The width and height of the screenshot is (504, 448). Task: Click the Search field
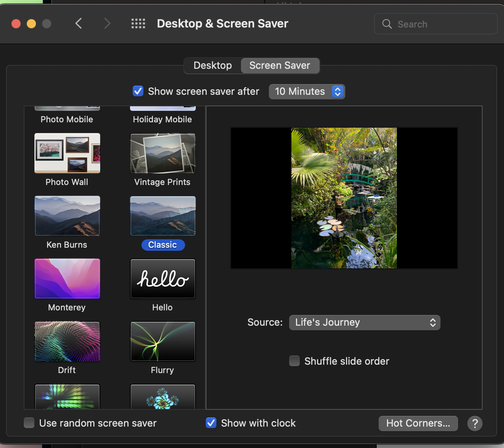[x=436, y=24]
